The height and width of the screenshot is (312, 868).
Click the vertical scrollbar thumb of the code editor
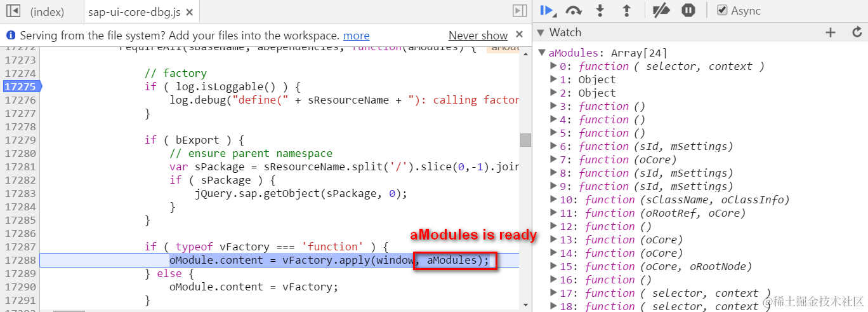coord(525,140)
